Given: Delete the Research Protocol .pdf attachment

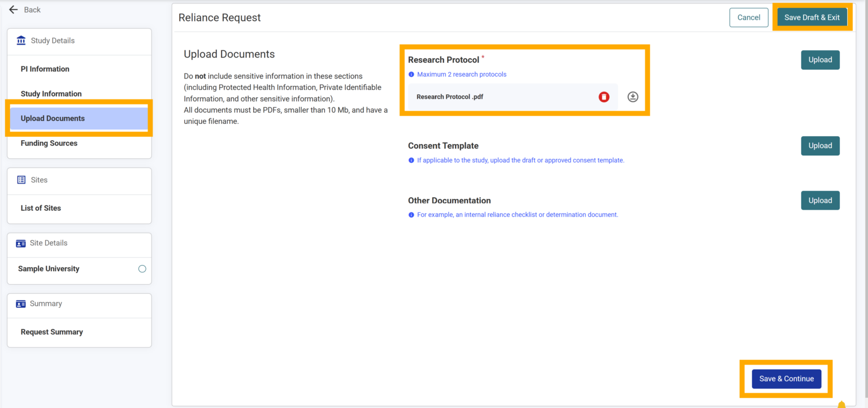Looking at the screenshot, I should click(604, 97).
